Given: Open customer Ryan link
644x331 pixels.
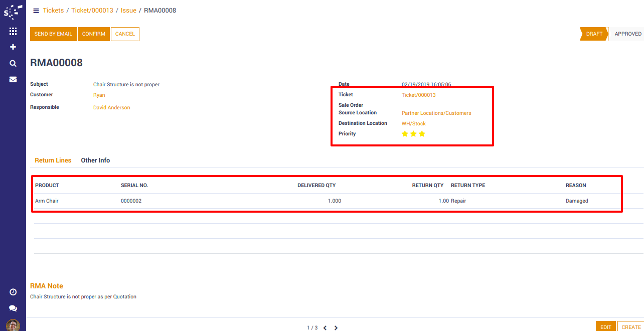Looking at the screenshot, I should coord(99,95).
